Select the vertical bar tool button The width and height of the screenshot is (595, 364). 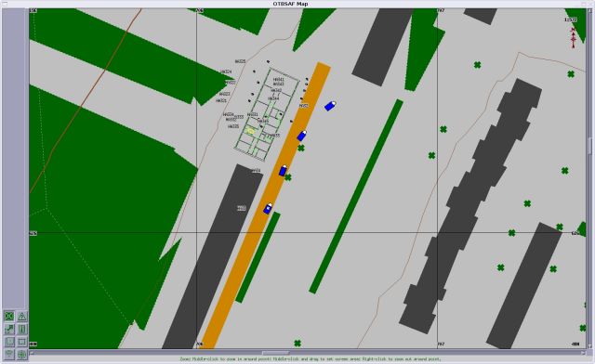(22, 329)
